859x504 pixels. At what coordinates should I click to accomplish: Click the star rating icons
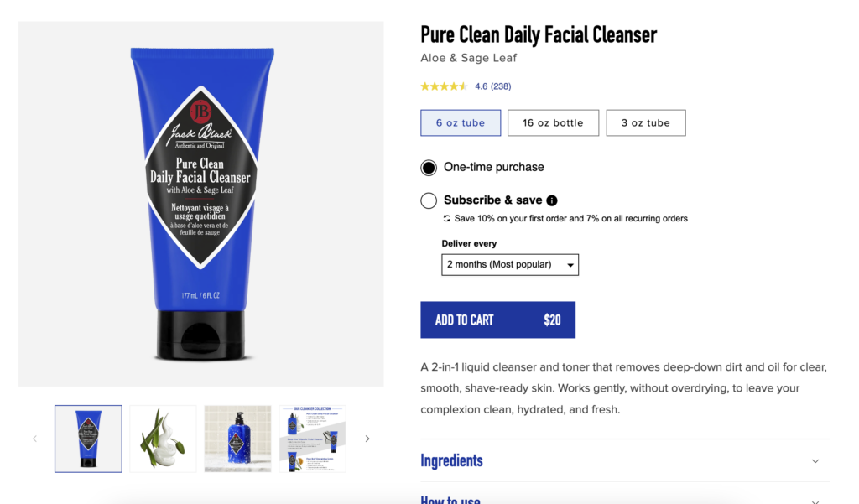[x=444, y=86]
